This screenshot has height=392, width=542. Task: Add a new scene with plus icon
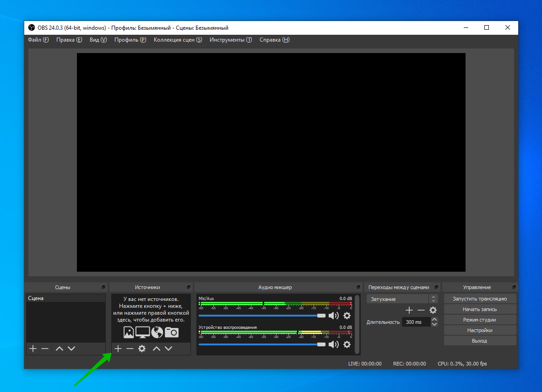point(33,349)
